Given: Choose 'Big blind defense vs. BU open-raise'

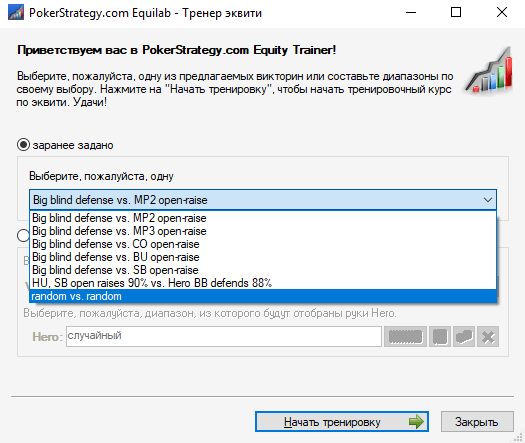Looking at the screenshot, I should click(263, 257).
